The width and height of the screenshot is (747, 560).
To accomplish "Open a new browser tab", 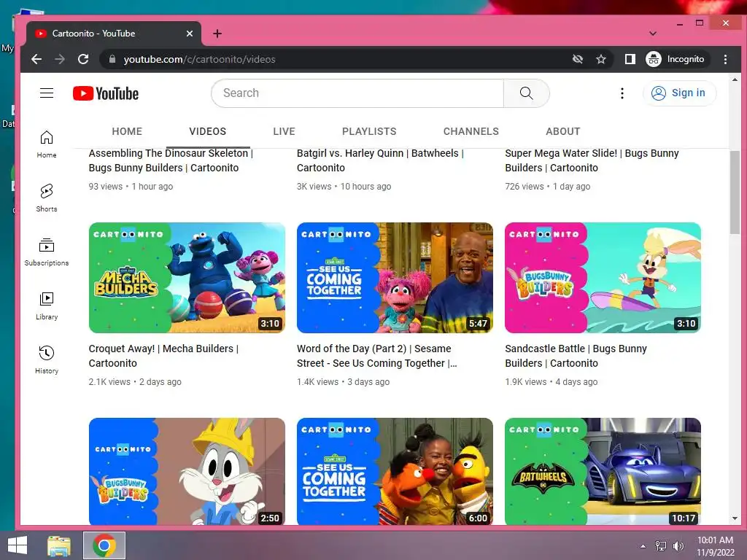I will [x=217, y=34].
